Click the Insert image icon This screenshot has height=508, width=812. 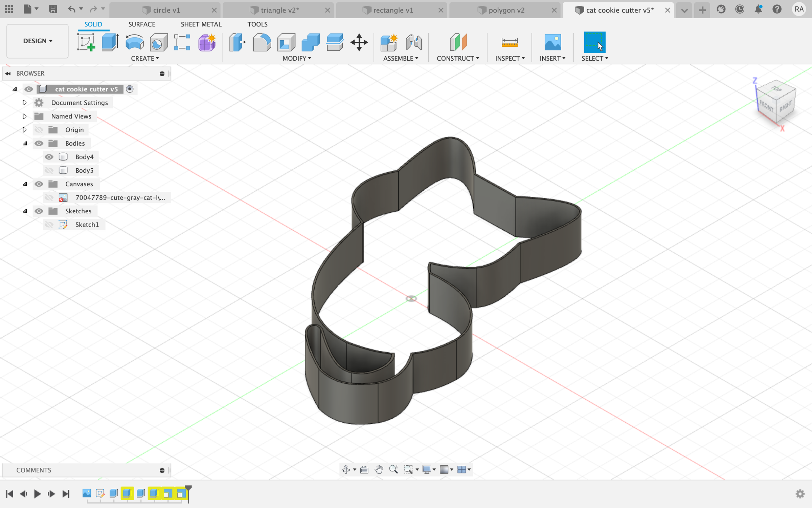tap(552, 42)
